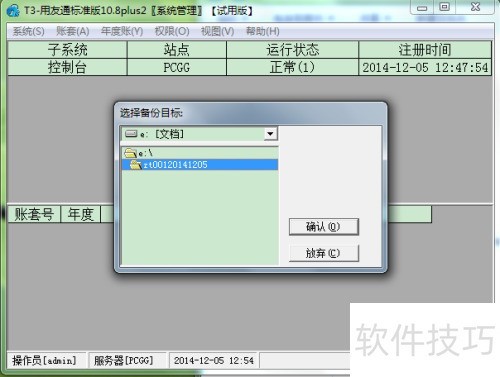Screen dimensions: 500x377
Task: Click the T3 application icon in title bar
Action: click(x=13, y=10)
